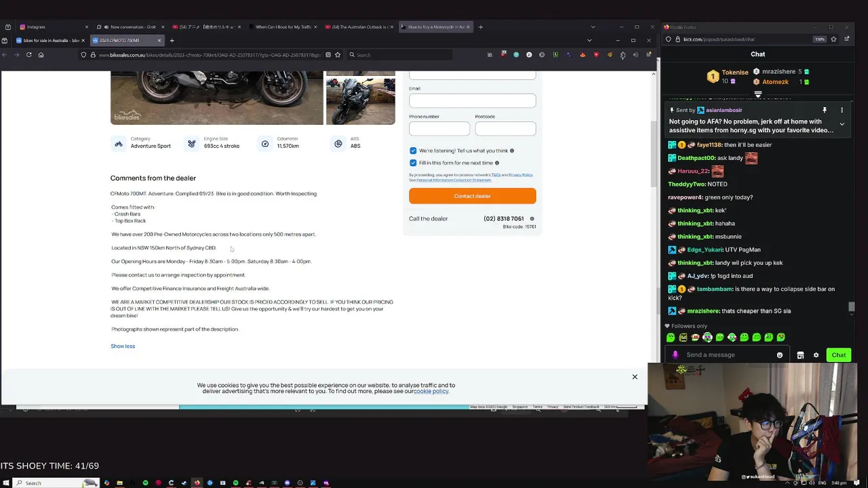The height and width of the screenshot is (488, 868).
Task: Collapse the gift leaderboard handle
Action: [757, 94]
